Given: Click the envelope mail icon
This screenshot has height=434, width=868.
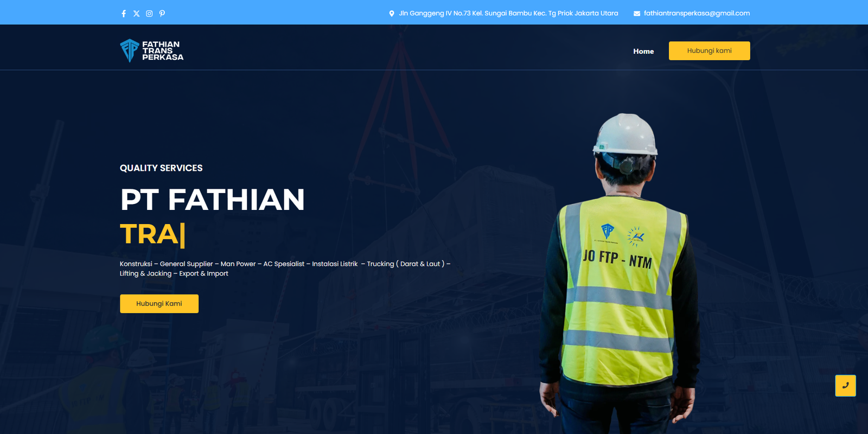Looking at the screenshot, I should [x=637, y=14].
